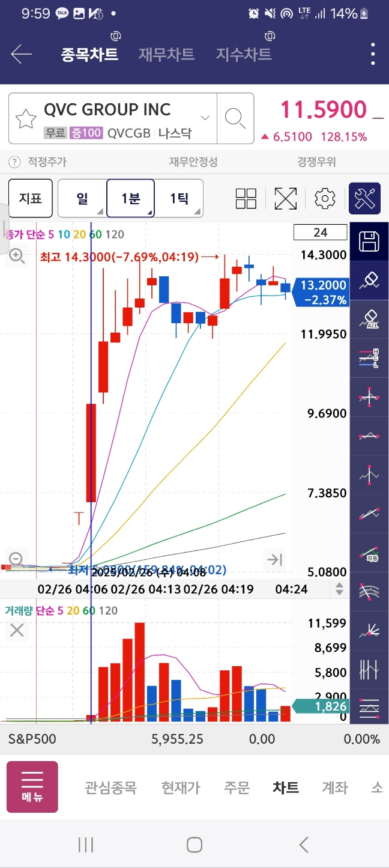Screen dimensions: 389x868
Task: Expand chart to fullscreen
Action: click(x=286, y=198)
